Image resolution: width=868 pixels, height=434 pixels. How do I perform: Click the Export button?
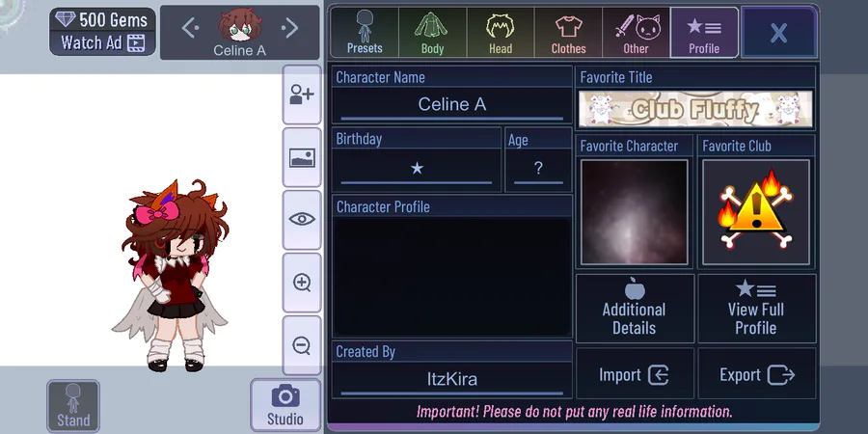coord(756,375)
